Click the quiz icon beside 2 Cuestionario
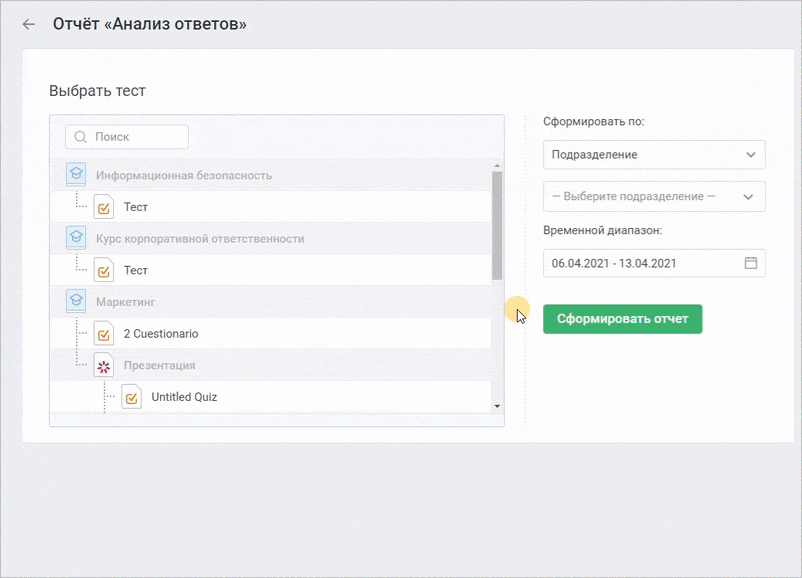This screenshot has height=578, width=802. pyautogui.click(x=104, y=334)
